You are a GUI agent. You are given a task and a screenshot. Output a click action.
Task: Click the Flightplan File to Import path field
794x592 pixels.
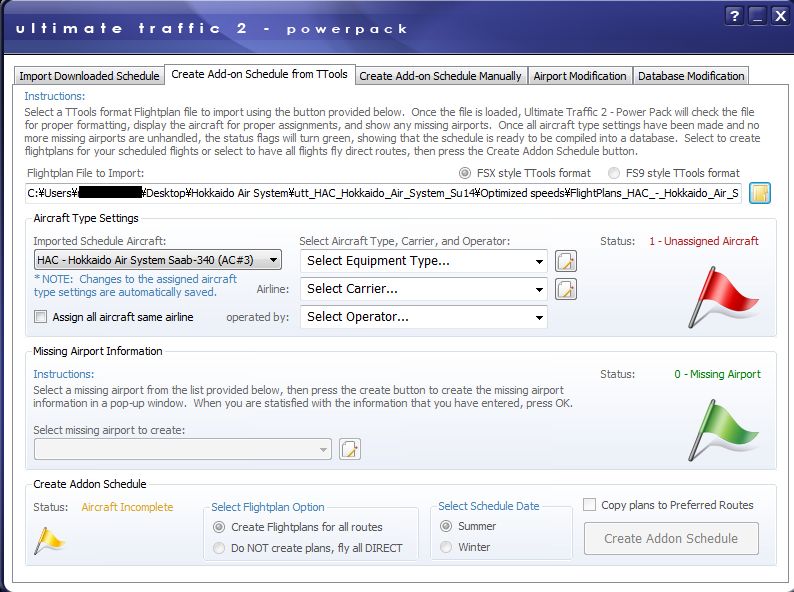coord(383,193)
